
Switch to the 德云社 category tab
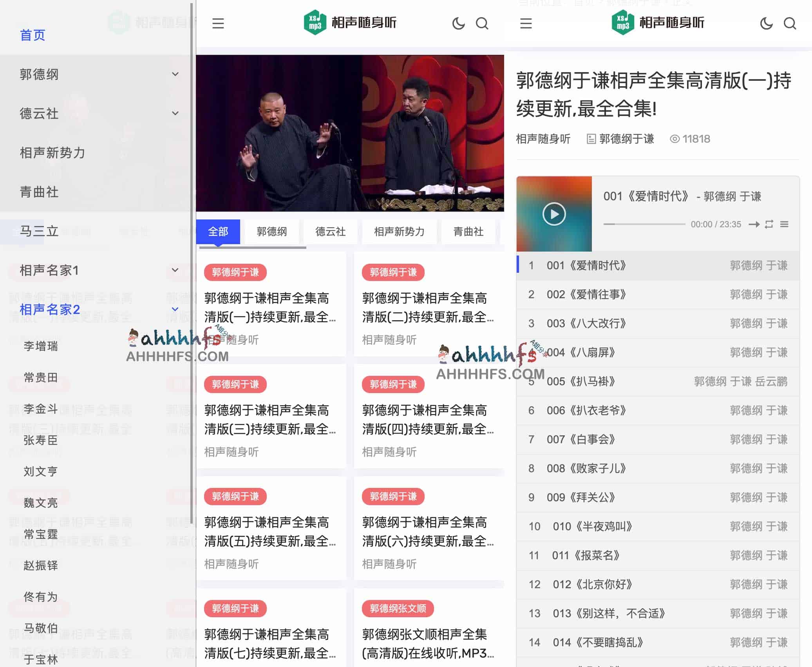pyautogui.click(x=331, y=232)
